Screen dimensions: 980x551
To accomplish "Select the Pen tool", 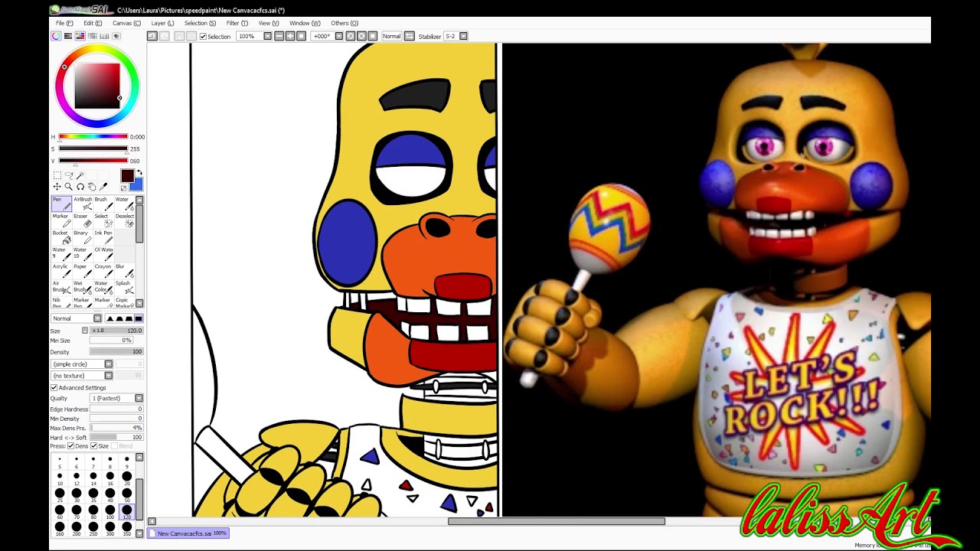I will [61, 204].
